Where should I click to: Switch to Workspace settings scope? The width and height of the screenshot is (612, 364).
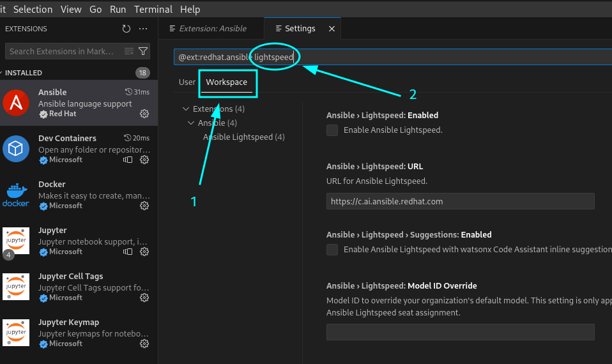tap(226, 82)
